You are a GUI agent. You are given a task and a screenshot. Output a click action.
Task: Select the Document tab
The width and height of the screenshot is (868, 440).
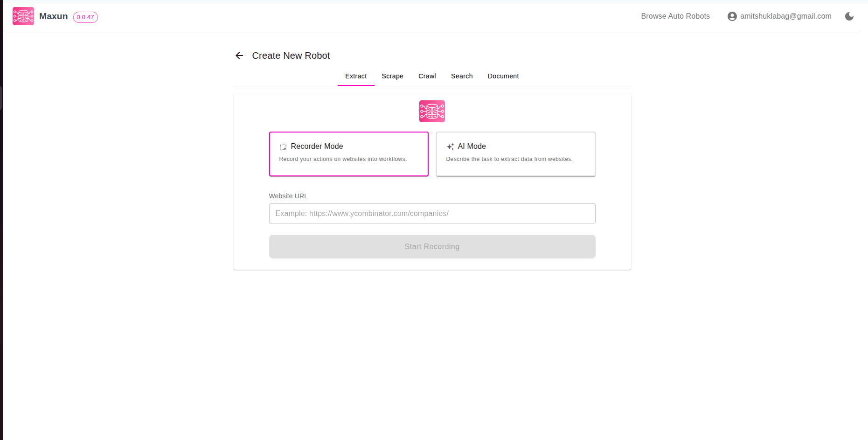pos(503,76)
